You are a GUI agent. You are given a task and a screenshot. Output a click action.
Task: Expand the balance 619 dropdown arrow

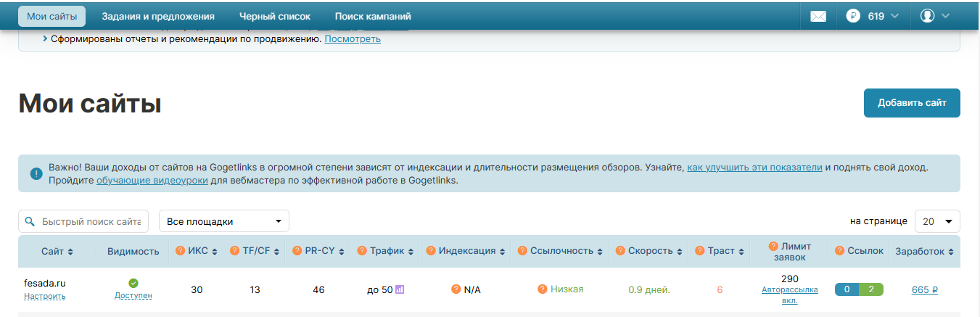tap(894, 16)
